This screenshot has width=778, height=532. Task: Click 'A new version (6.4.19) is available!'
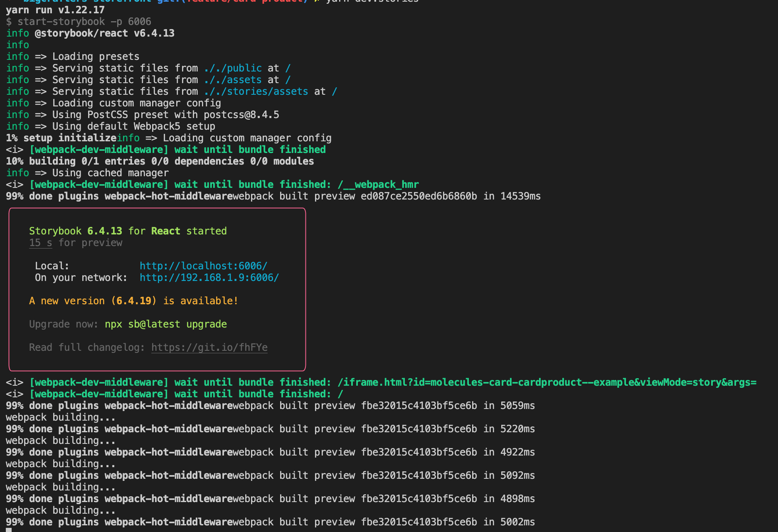[x=134, y=301]
